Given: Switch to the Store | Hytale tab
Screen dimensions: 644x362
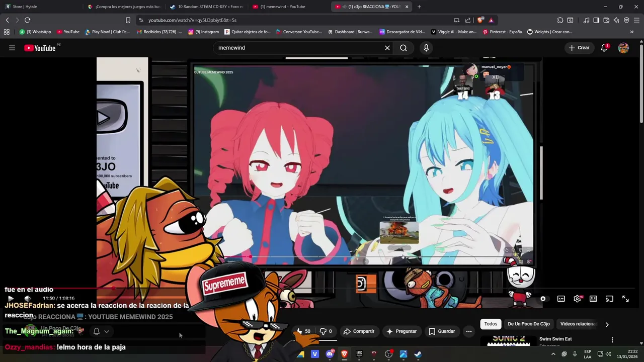Looking at the screenshot, I should [x=39, y=7].
